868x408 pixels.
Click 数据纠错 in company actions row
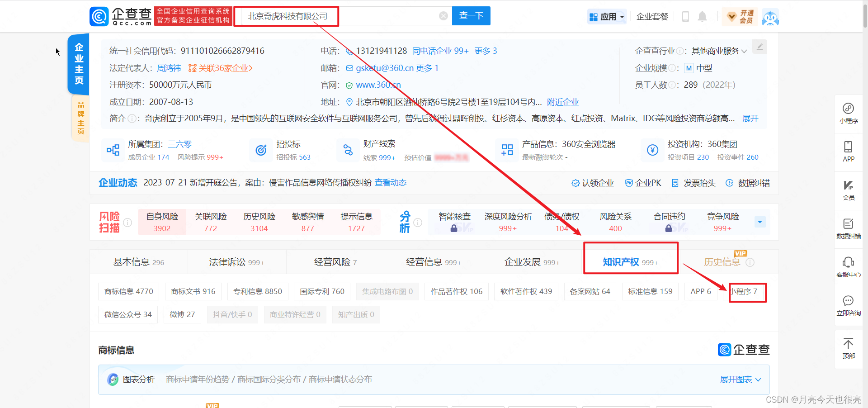[x=747, y=183]
